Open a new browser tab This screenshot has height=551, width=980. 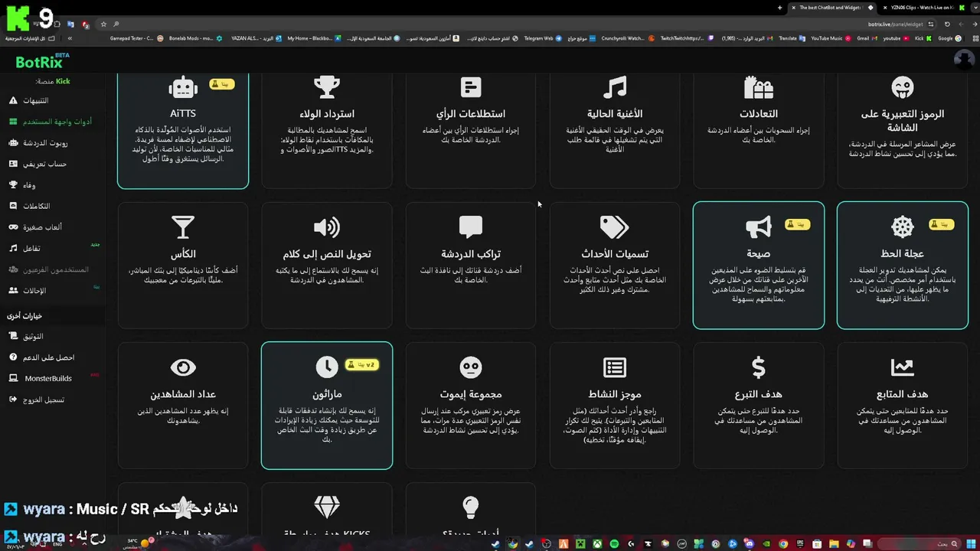pyautogui.click(x=779, y=8)
